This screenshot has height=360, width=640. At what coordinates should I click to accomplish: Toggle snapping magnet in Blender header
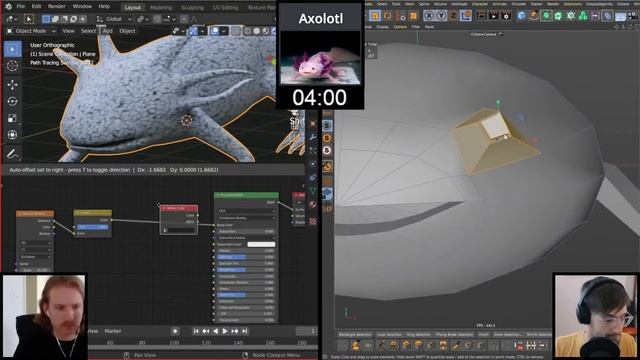157,19
